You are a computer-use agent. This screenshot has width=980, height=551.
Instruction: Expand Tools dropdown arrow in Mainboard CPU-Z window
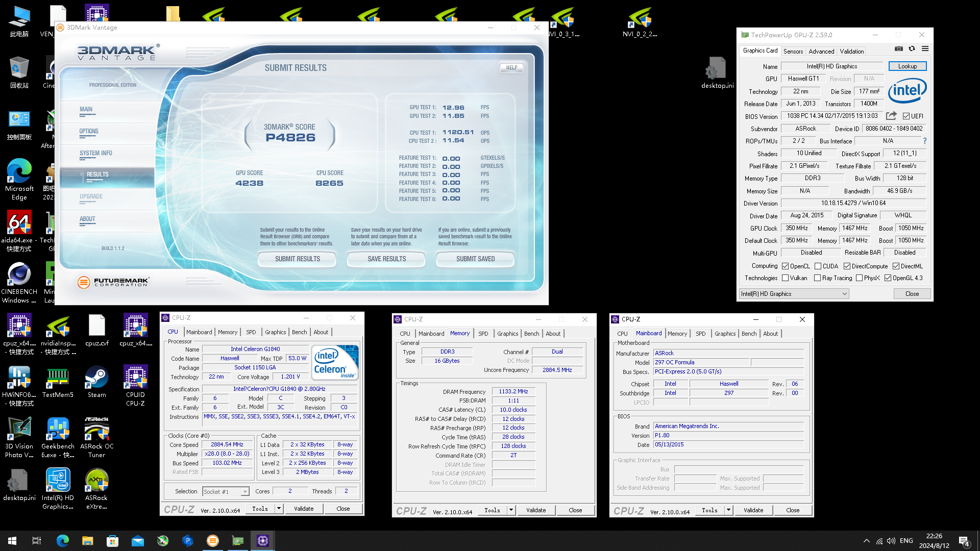pyautogui.click(x=728, y=510)
